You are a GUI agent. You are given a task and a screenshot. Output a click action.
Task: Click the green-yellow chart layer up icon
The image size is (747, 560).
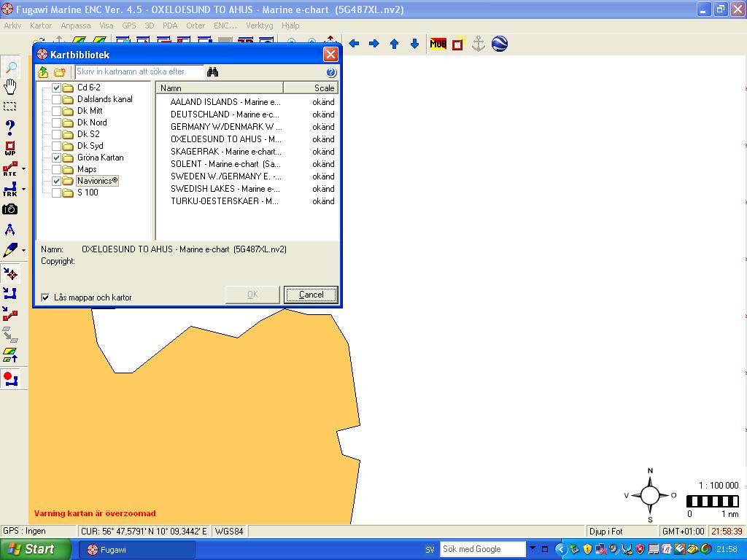click(10, 355)
